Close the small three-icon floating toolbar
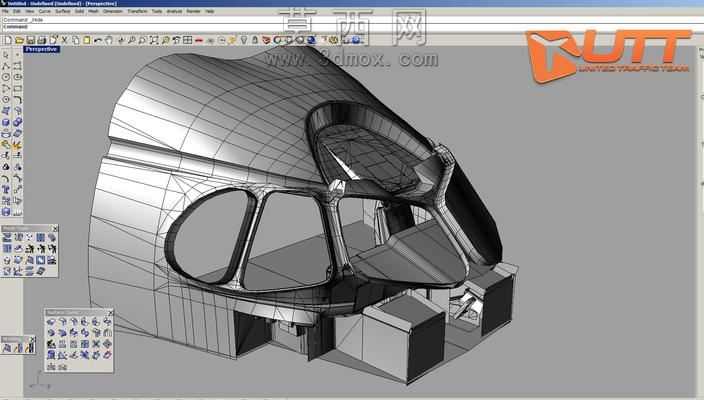Viewport: 704px width, 400px height. tap(32, 339)
